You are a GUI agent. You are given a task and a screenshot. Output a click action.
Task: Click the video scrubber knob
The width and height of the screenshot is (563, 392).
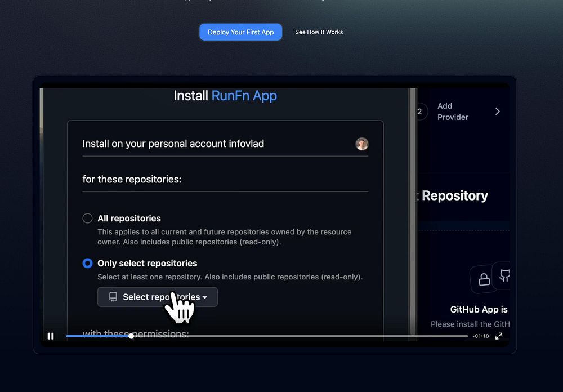click(131, 336)
